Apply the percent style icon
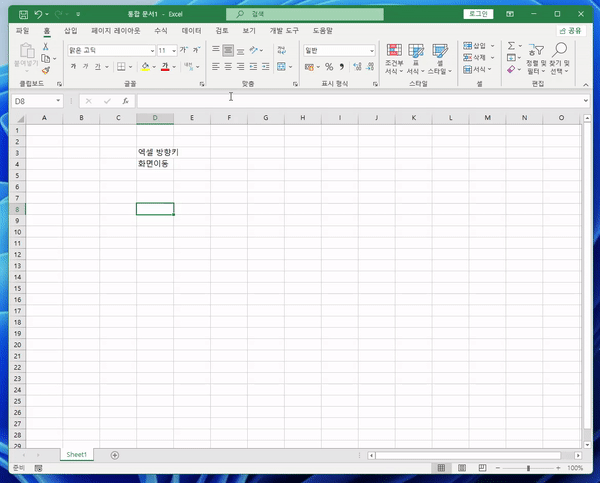Image resolution: width=600 pixels, height=483 pixels. click(x=329, y=67)
